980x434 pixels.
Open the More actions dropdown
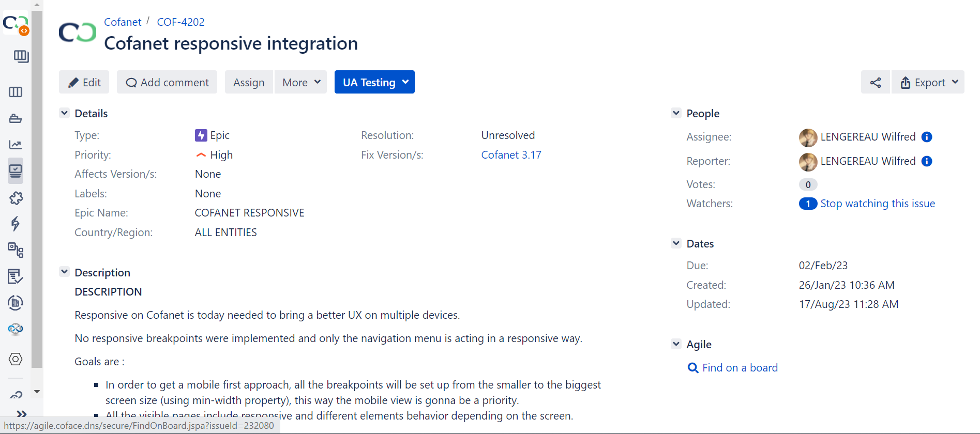tap(301, 82)
